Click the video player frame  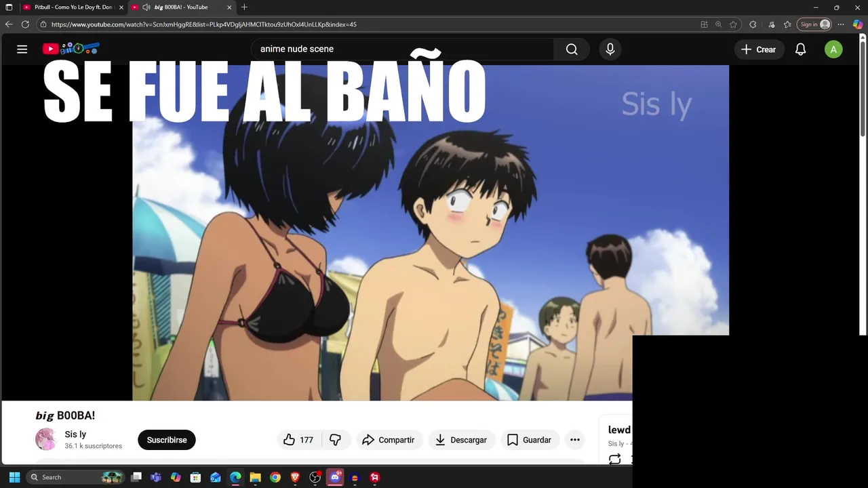[x=431, y=232]
